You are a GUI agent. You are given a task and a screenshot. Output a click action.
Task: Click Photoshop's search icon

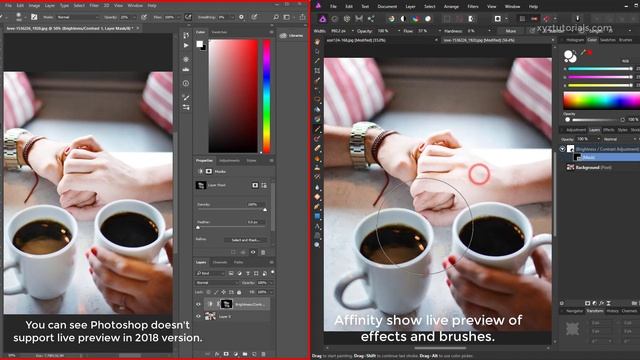(x=276, y=17)
